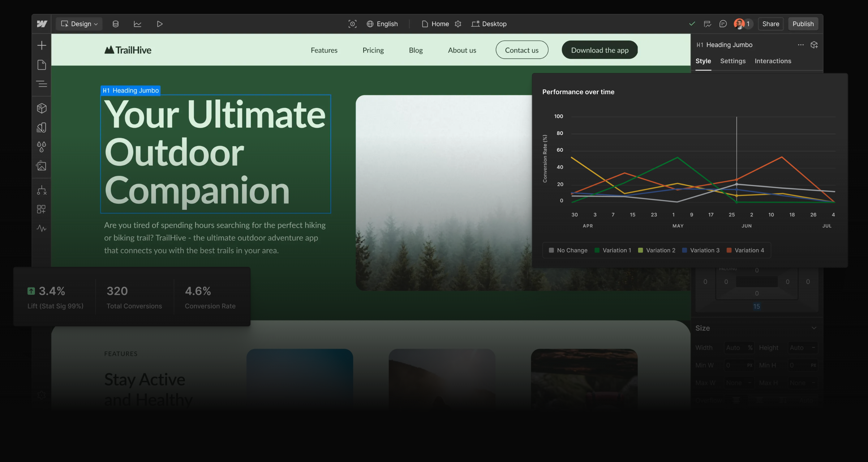Open the analytics chart icon in top bar
Screen dimensions: 868x462
click(x=137, y=24)
